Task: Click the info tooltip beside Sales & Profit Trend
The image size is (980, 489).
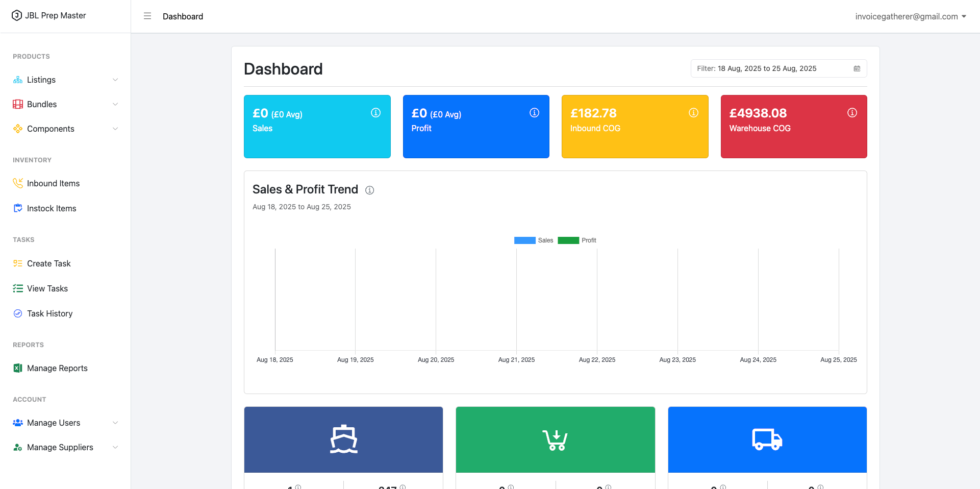Action: (369, 190)
